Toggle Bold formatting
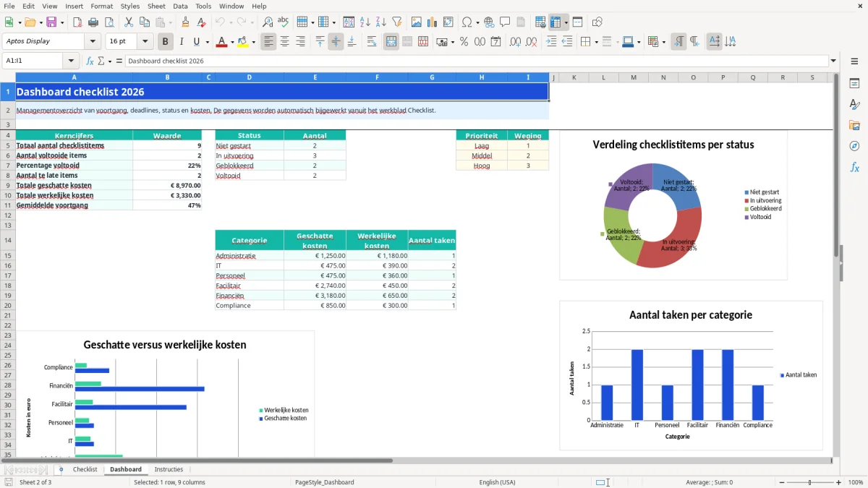 click(x=166, y=41)
